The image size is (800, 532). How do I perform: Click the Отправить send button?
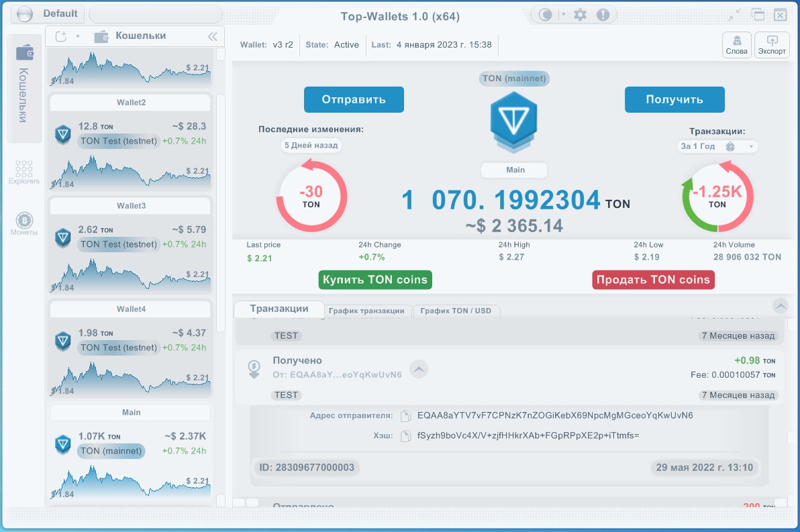pyautogui.click(x=354, y=99)
